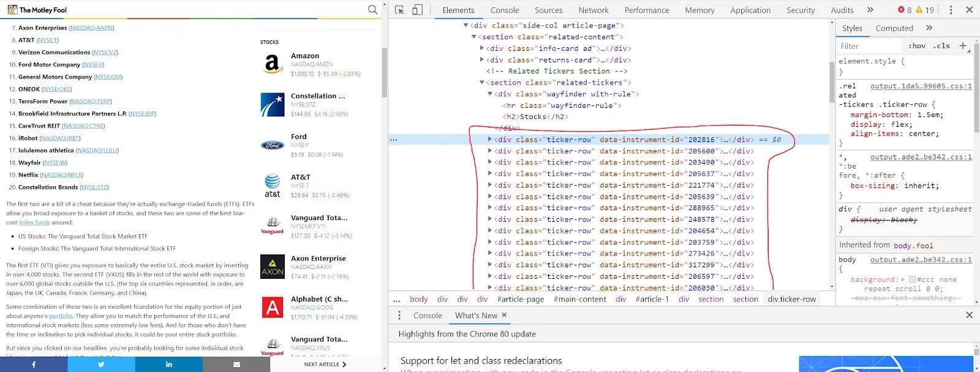Open the Performance tab

pyautogui.click(x=647, y=10)
